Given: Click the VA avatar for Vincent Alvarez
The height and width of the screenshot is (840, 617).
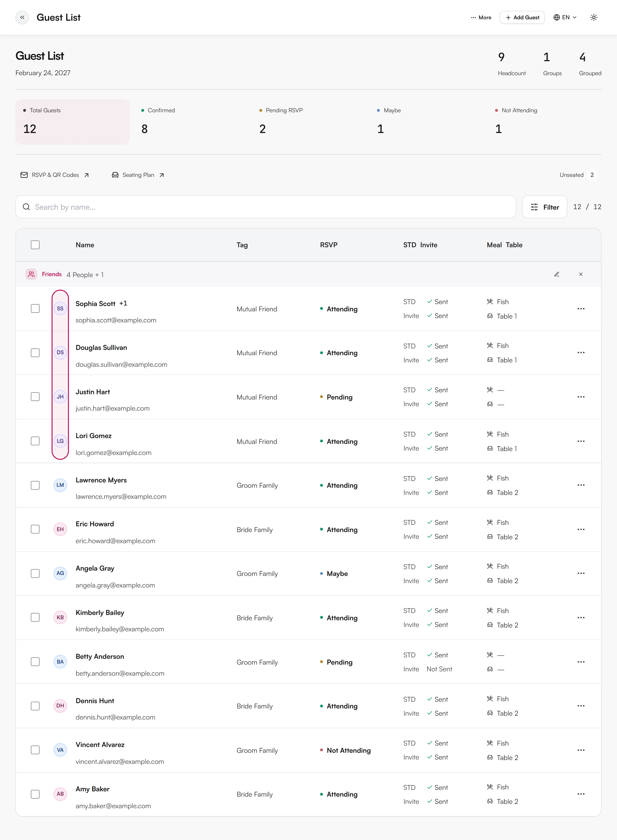Looking at the screenshot, I should click(x=60, y=750).
